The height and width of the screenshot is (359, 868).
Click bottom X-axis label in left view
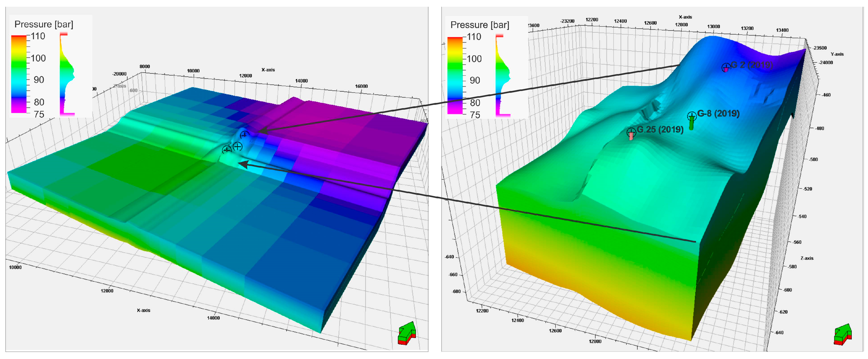point(144,310)
